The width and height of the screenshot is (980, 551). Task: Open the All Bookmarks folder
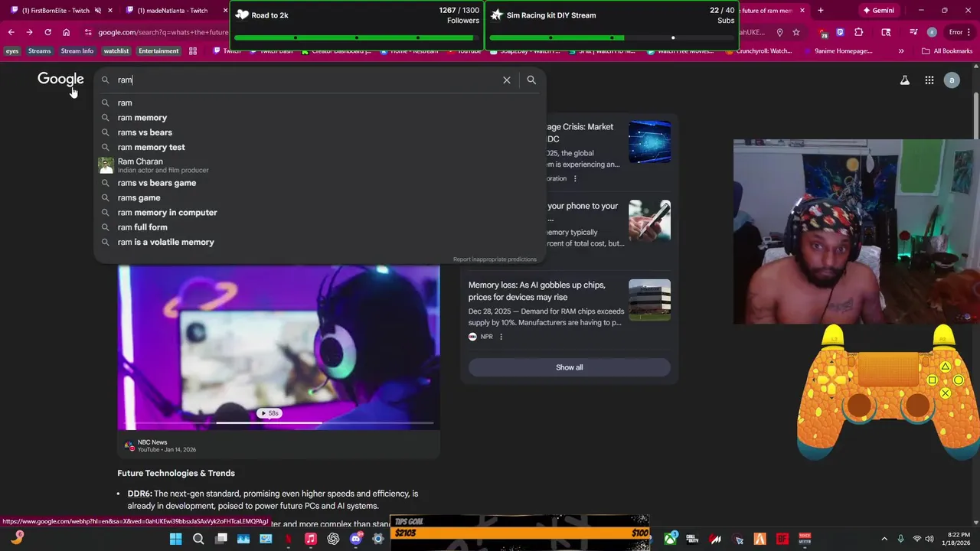[947, 51]
